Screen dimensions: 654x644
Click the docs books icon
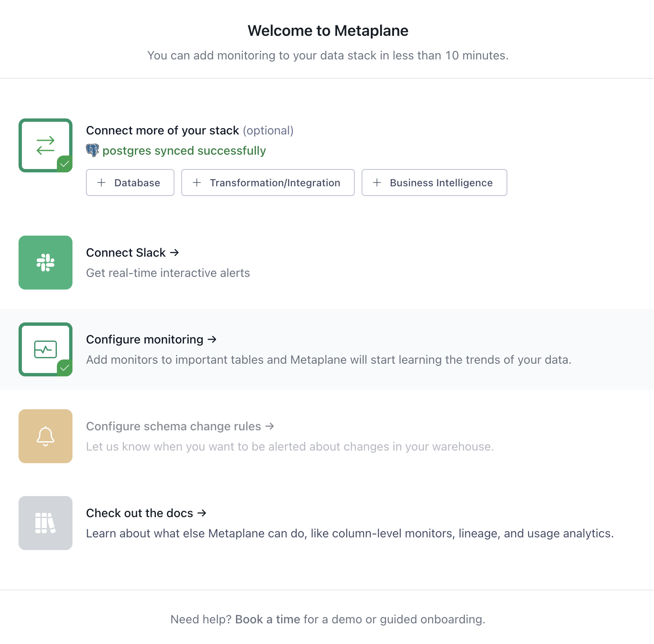pos(46,523)
